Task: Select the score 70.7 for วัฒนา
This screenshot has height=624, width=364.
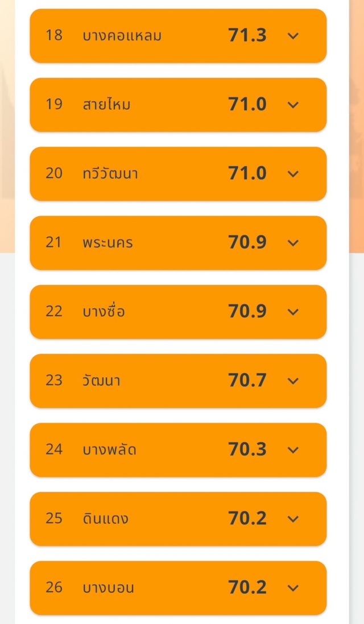Action: 247,381
